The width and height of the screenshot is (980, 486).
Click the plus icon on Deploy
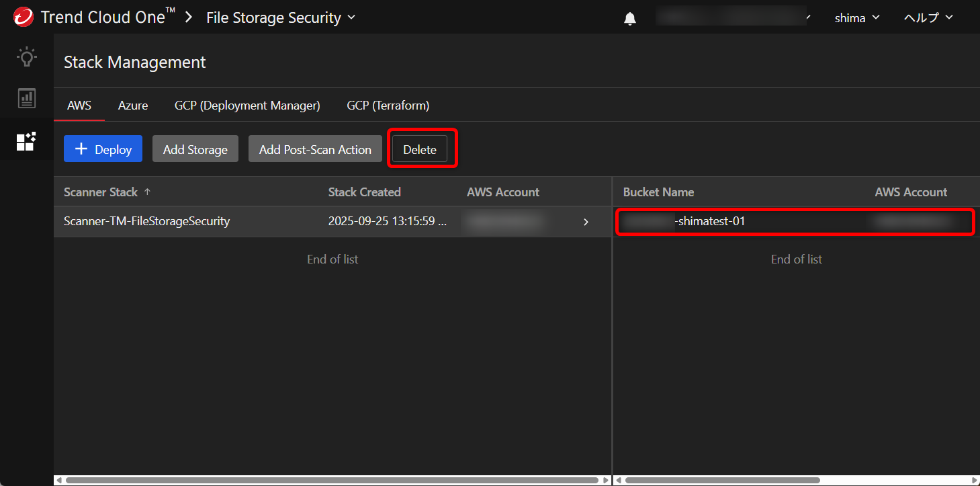[81, 149]
